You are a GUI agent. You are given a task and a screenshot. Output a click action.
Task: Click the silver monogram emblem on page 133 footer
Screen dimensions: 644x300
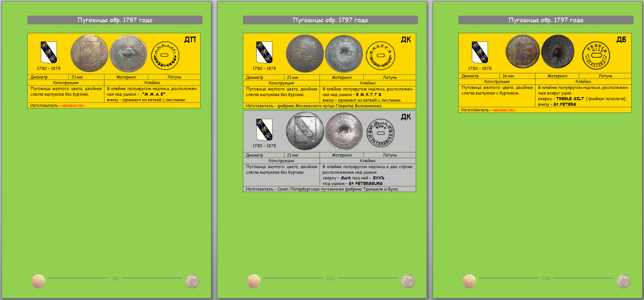623,281
